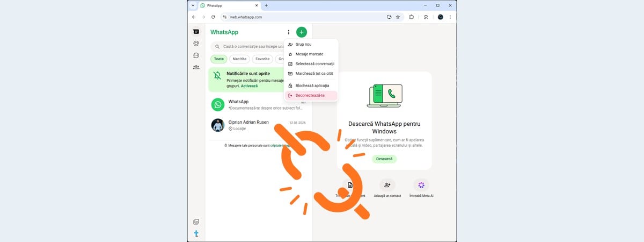The height and width of the screenshot is (242, 644).
Task: Click the muted bell notification icon
Action: coord(217,75)
